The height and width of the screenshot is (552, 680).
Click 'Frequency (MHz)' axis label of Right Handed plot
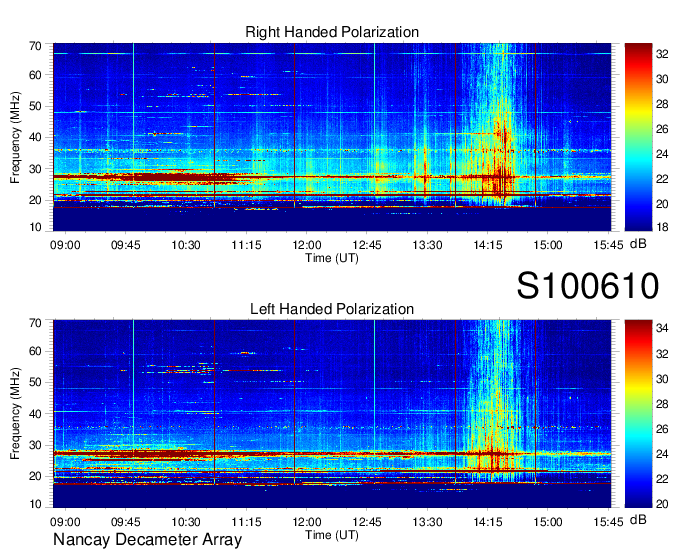pyautogui.click(x=15, y=137)
